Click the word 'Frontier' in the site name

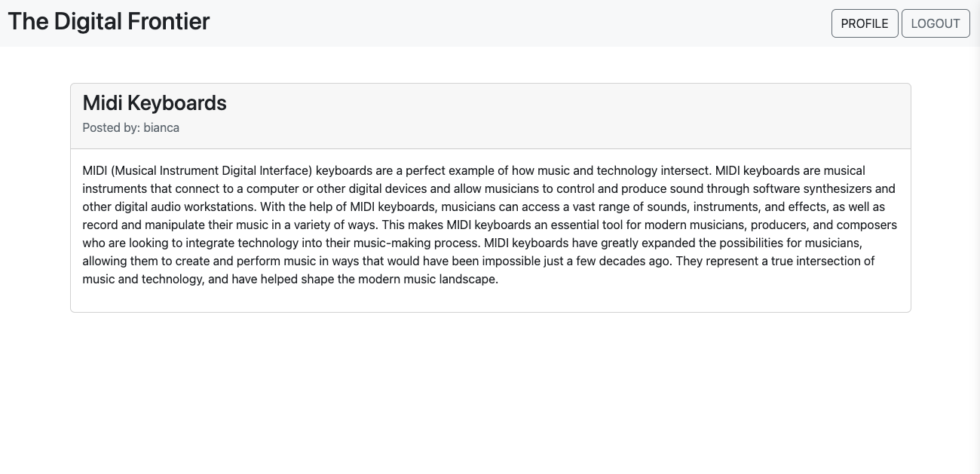pos(169,21)
